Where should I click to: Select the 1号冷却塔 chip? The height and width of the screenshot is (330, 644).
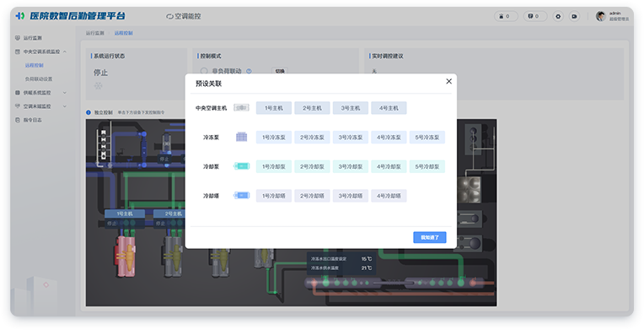[274, 196]
